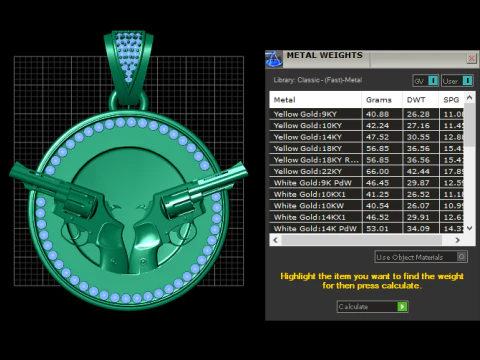The image size is (480, 360).
Task: Select the Yellow Gold:9KY row
Action: coord(367,114)
